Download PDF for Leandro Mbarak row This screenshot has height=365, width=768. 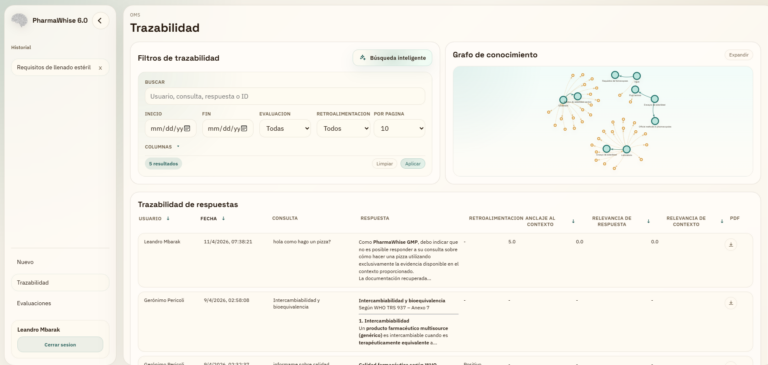point(731,244)
